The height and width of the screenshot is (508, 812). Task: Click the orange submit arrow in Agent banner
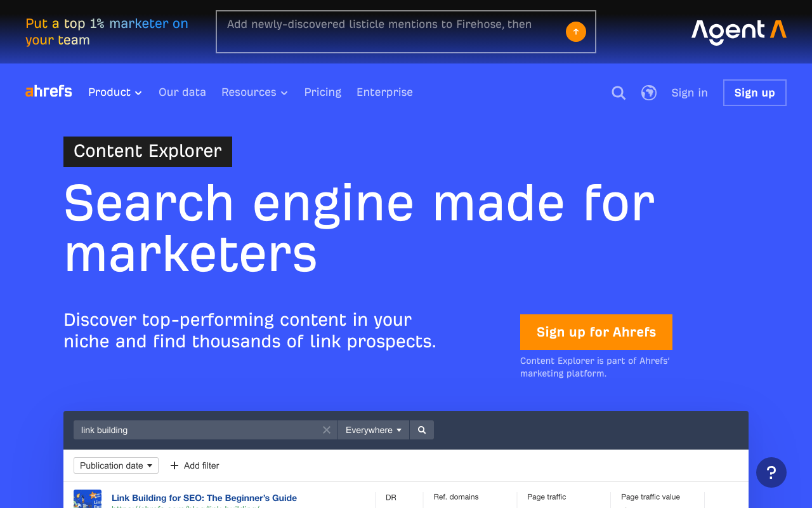click(576, 32)
